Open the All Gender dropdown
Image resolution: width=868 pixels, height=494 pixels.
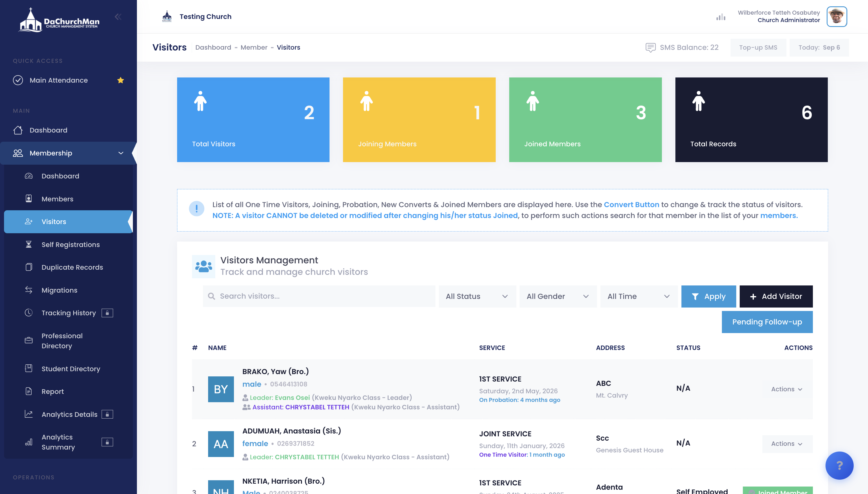[558, 296]
